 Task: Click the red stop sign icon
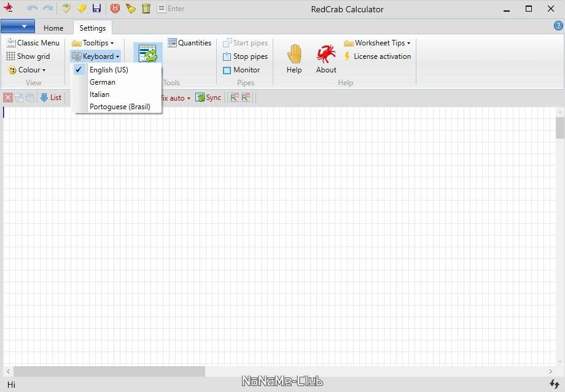tap(115, 8)
